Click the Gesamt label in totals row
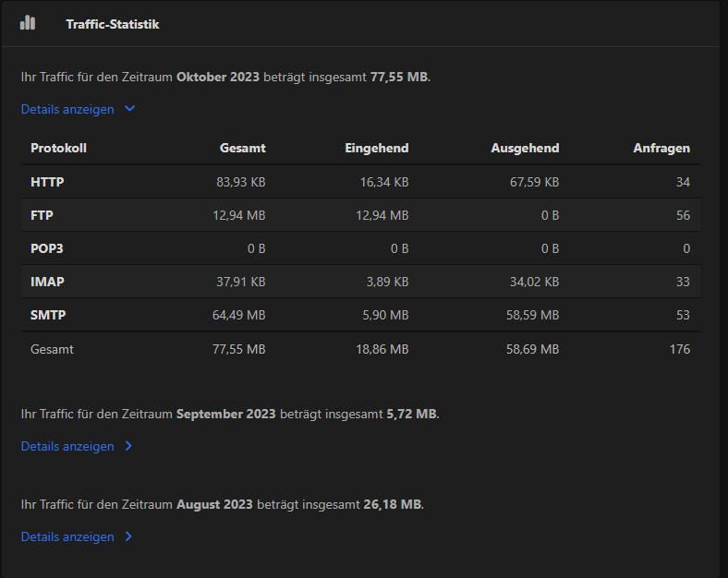This screenshot has width=728, height=578. pos(52,349)
